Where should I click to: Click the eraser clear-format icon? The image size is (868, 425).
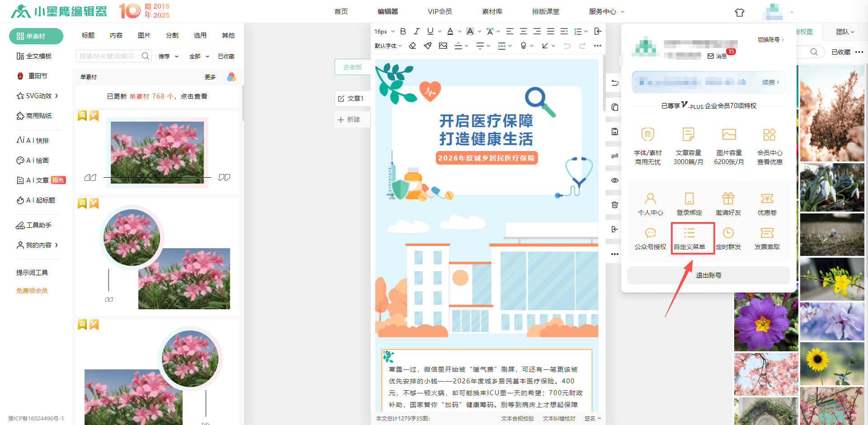[412, 46]
